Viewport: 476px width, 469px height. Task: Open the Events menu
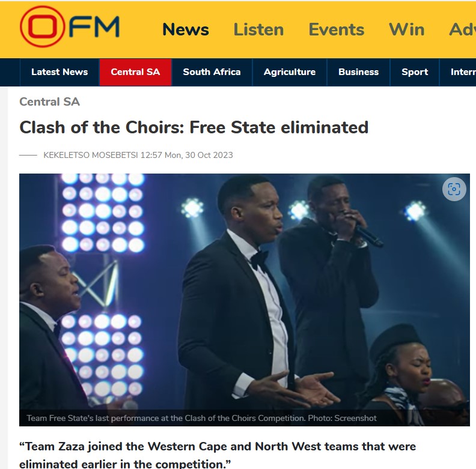337,29
